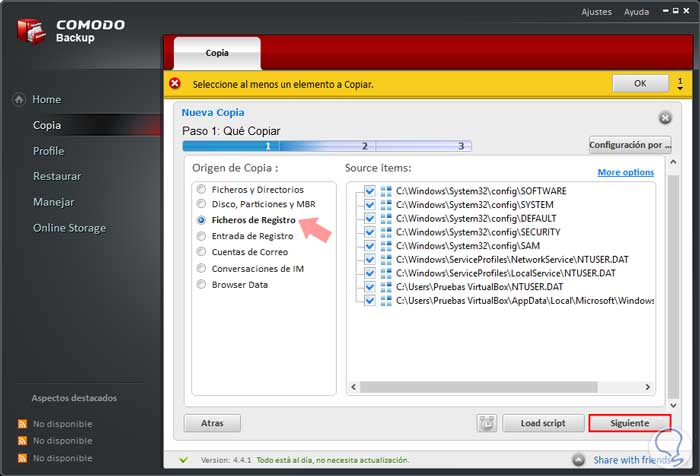700x476 pixels.
Task: Select the Entrada de Registro option
Action: [201, 236]
